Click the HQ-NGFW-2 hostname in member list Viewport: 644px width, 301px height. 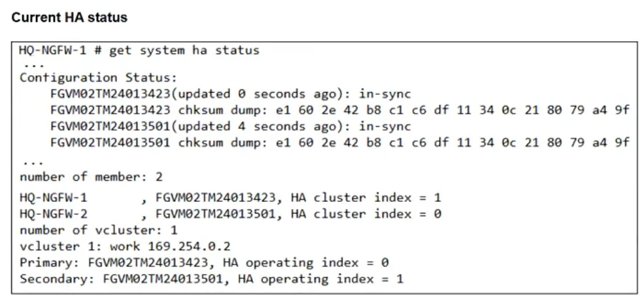pos(54,214)
